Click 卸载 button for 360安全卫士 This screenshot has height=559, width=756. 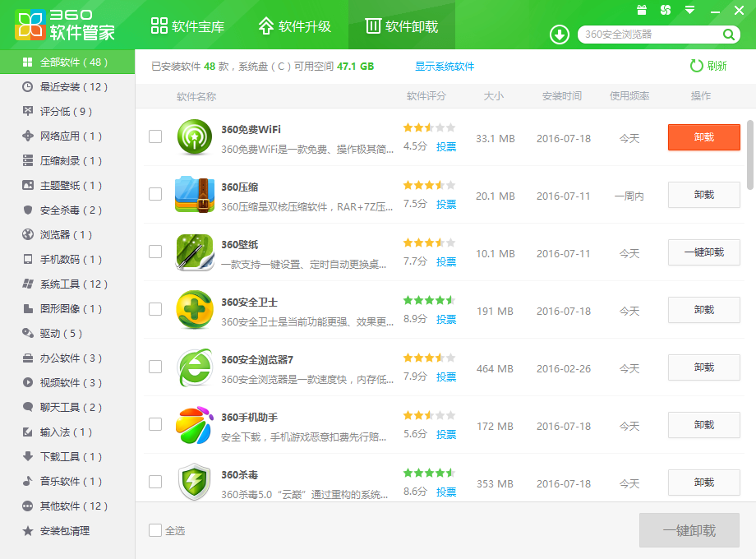[704, 310]
